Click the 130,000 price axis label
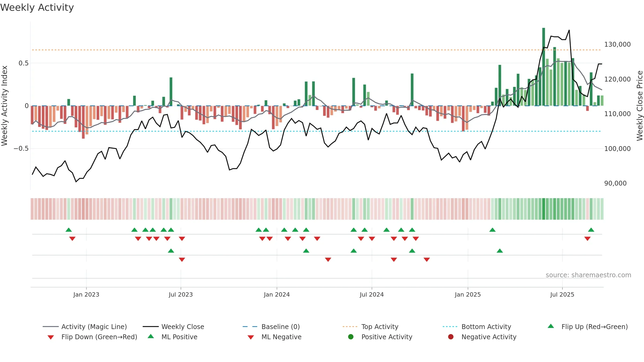The width and height of the screenshot is (644, 362). 617,44
